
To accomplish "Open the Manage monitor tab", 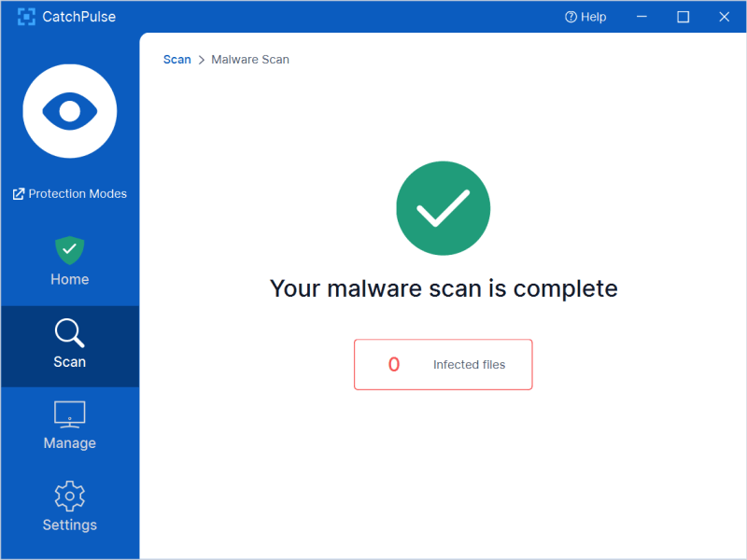I will [70, 426].
